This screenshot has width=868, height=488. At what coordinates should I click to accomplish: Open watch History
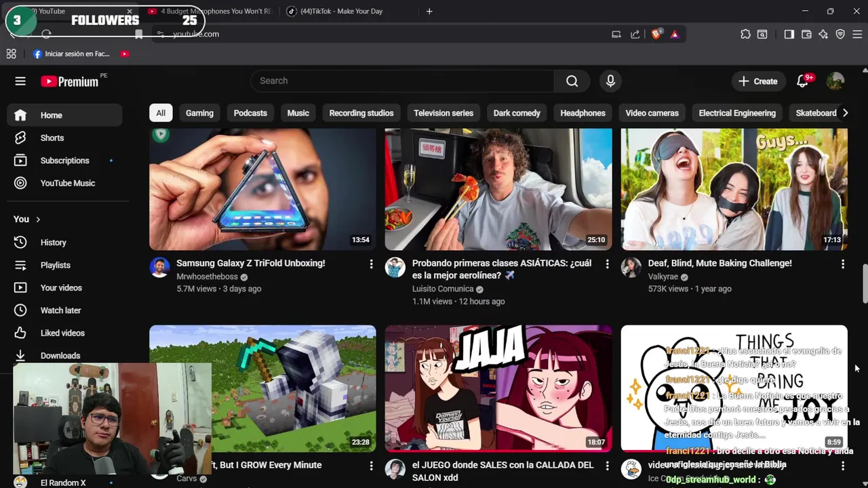click(x=65, y=243)
